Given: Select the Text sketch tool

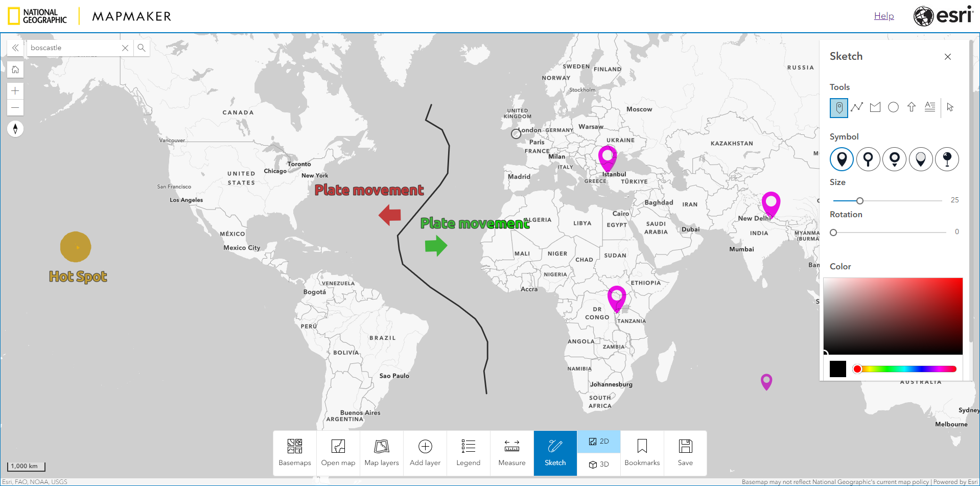Looking at the screenshot, I should tap(930, 107).
